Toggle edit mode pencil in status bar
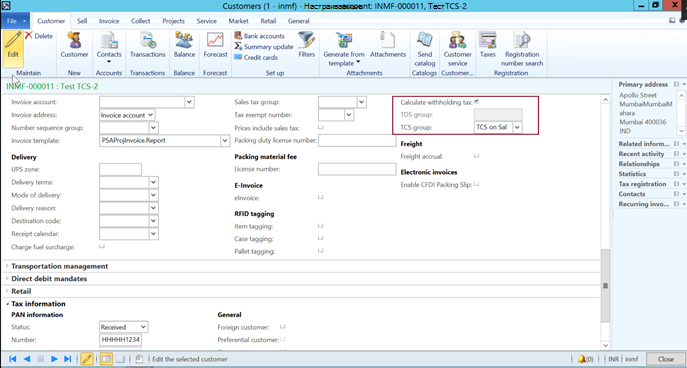 (87, 359)
